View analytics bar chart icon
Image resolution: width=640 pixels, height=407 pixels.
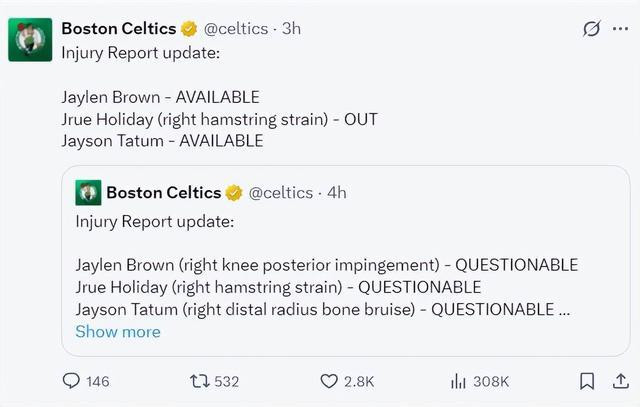458,381
